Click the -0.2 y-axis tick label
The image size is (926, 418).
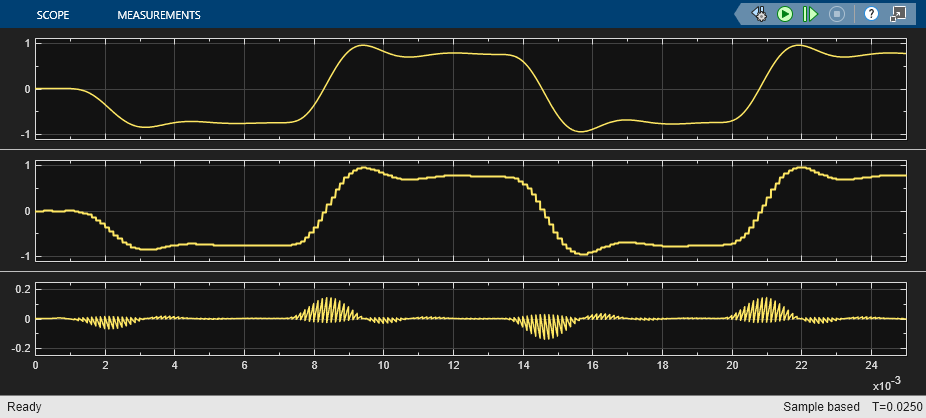point(22,349)
